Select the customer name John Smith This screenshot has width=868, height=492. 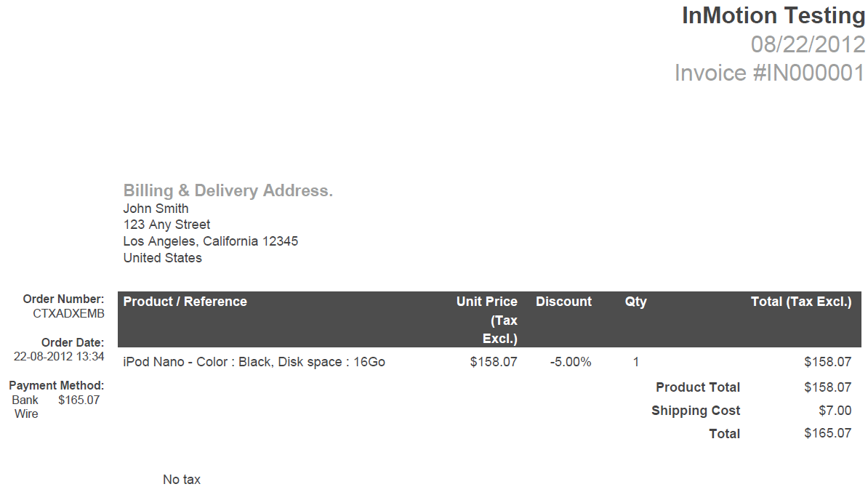[x=156, y=209]
